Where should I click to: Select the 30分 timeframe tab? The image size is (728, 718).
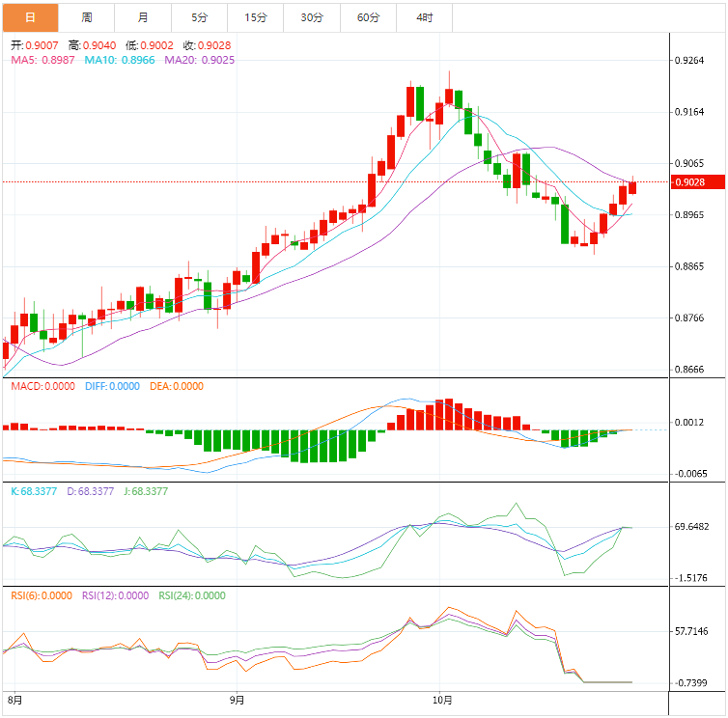point(312,17)
